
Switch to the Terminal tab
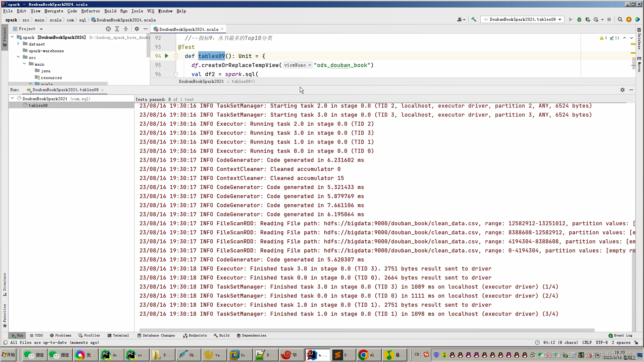pyautogui.click(x=118, y=335)
